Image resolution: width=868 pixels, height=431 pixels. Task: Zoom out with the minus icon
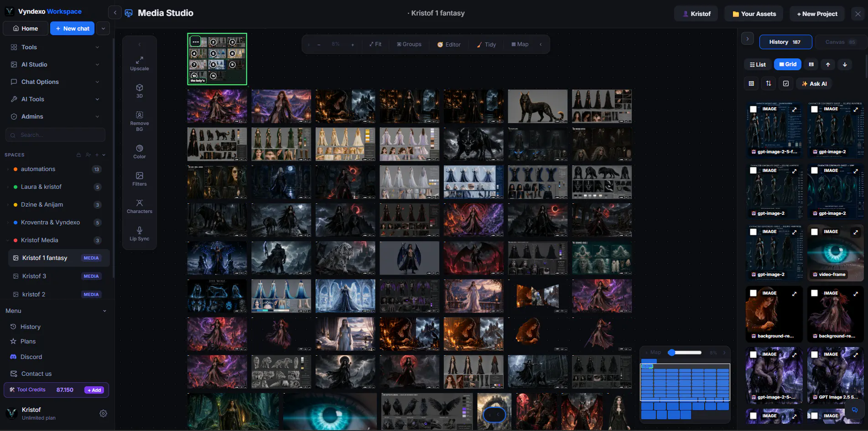pyautogui.click(x=319, y=44)
